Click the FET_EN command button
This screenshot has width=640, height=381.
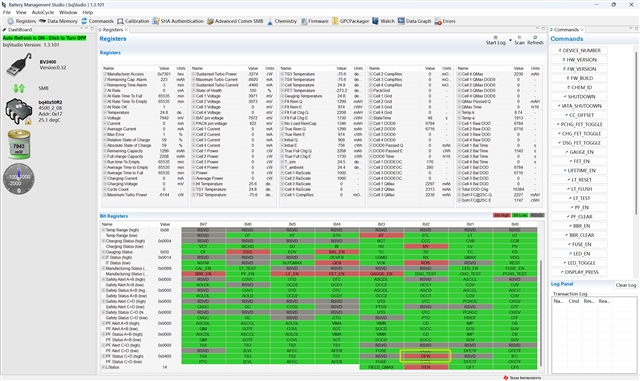[579, 161]
